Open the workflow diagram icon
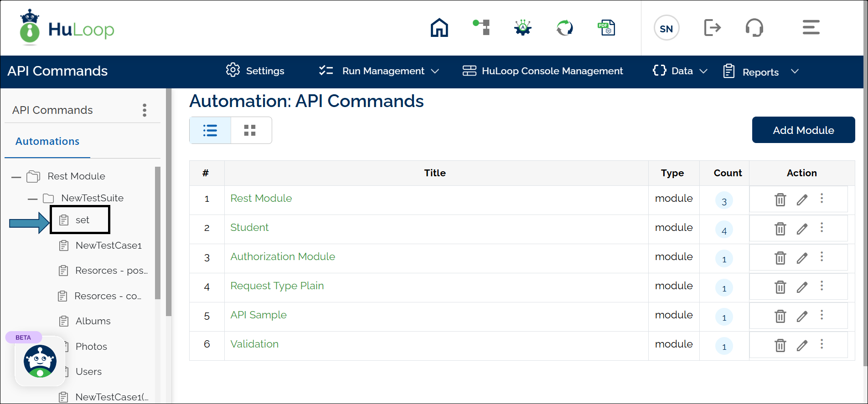 (x=481, y=27)
